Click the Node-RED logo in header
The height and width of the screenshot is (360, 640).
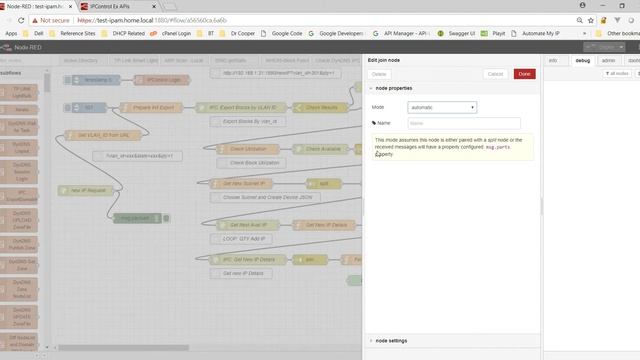point(21,47)
